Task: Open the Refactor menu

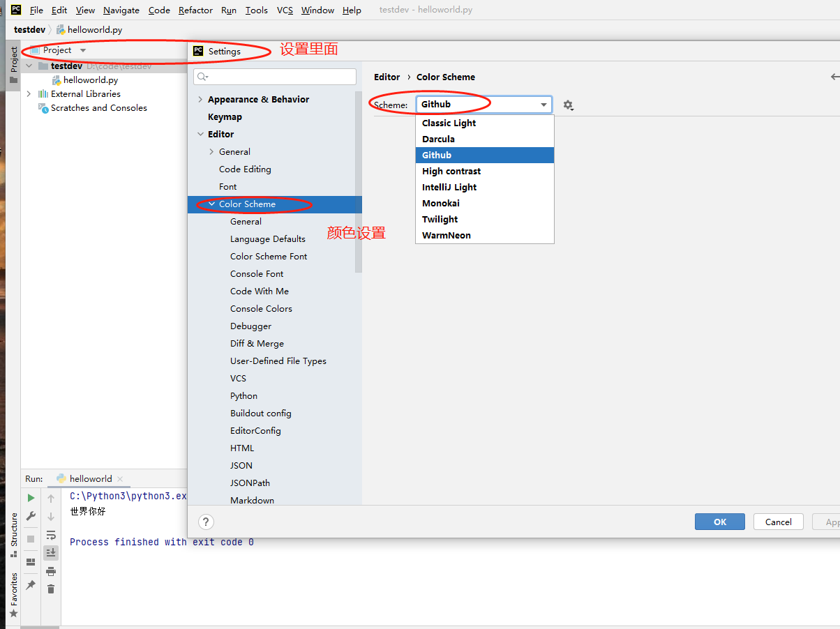Action: tap(195, 10)
